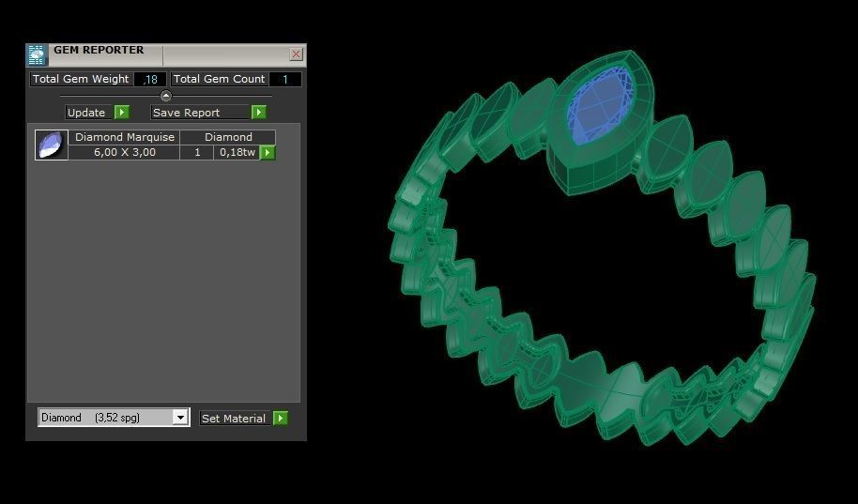Click the green arrow next to Update
Image resolution: width=858 pixels, height=504 pixels.
(x=121, y=113)
